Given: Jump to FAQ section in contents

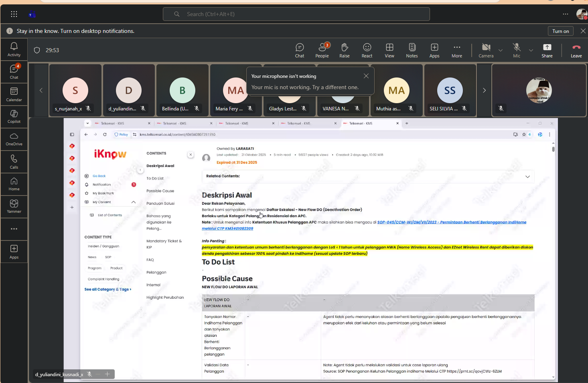Looking at the screenshot, I should coord(150,260).
